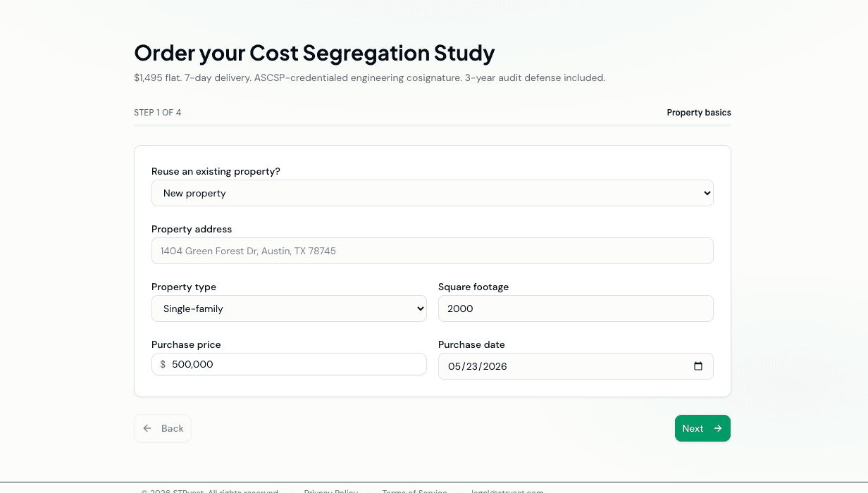Click the "Reuse an existing property?" label
The width and height of the screenshot is (868, 493).
point(216,171)
